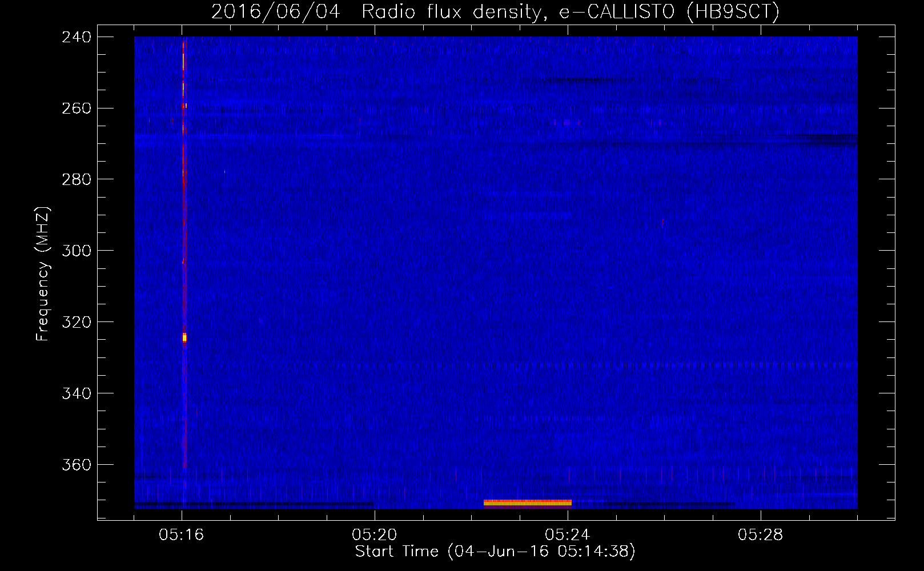Image resolution: width=924 pixels, height=571 pixels.
Task: Click the plot title 'Radio flux density, e-CALLISTO (HB9SCT)'
Action: click(570, 11)
